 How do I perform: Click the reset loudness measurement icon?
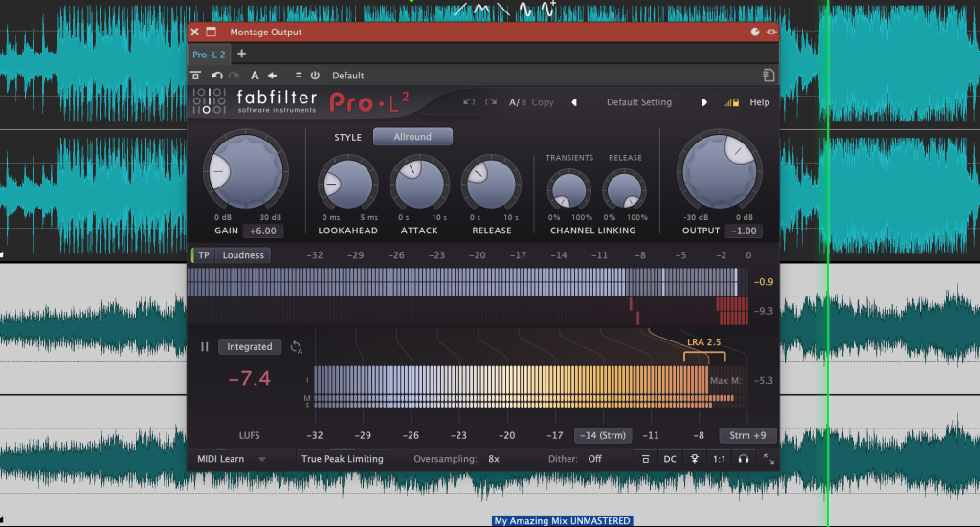(297, 347)
